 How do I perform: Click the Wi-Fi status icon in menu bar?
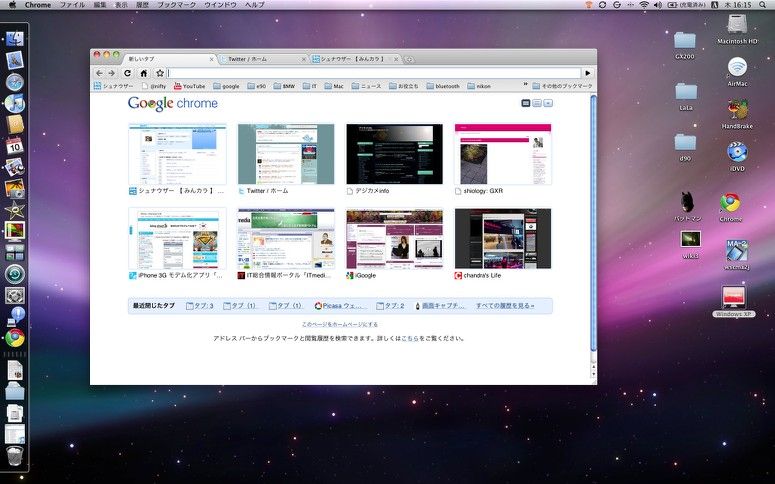click(644, 4)
